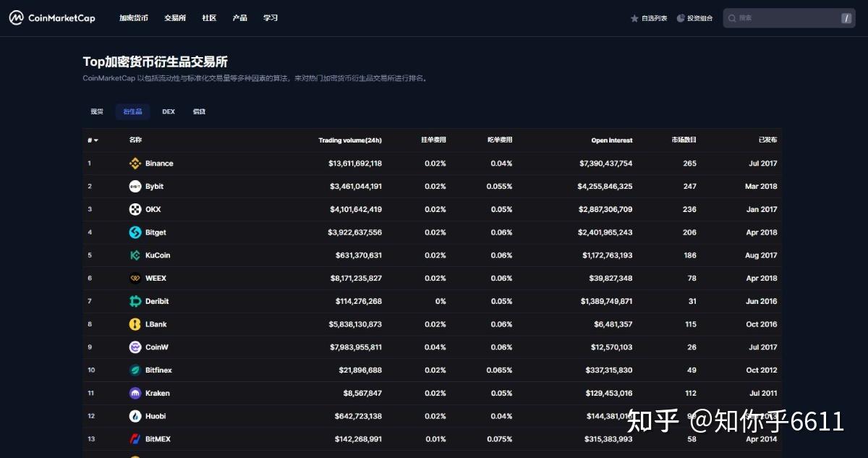868x458 pixels.
Task: Click the WEEX exchange icon
Action: pos(135,279)
